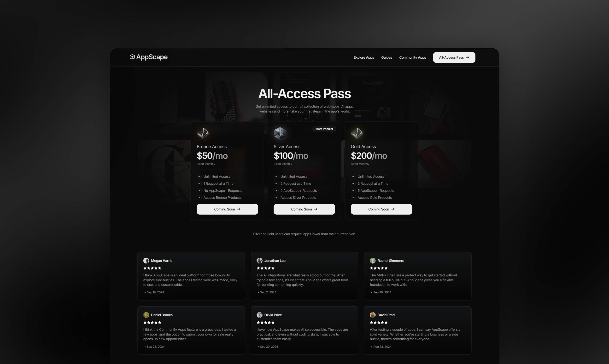Click Megan Harris's avatar
This screenshot has height=364, width=609.
(x=146, y=261)
